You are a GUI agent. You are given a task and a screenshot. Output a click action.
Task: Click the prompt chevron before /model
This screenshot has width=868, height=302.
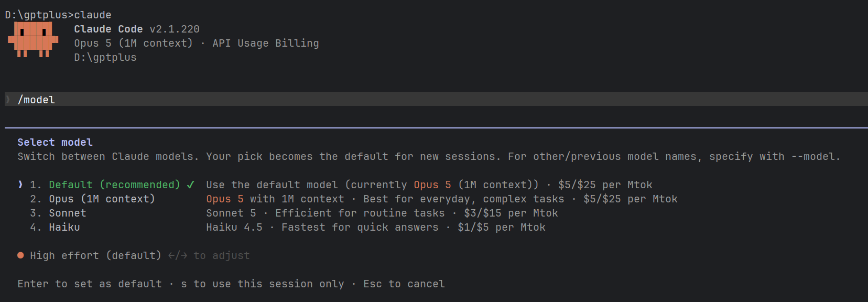pyautogui.click(x=8, y=100)
